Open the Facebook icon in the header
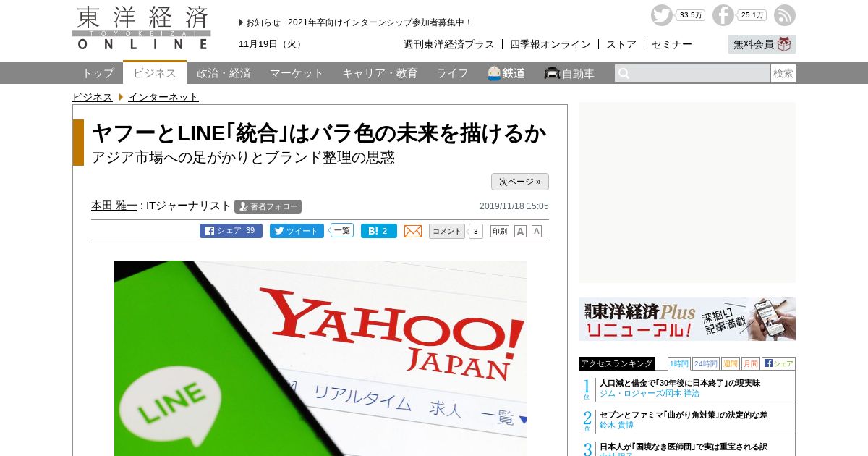 coord(723,15)
